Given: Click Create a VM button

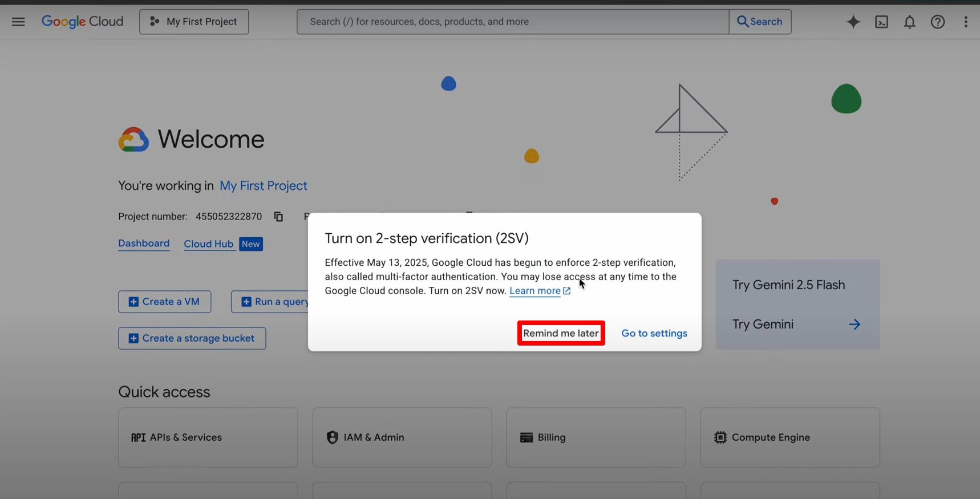Looking at the screenshot, I should click(x=165, y=302).
